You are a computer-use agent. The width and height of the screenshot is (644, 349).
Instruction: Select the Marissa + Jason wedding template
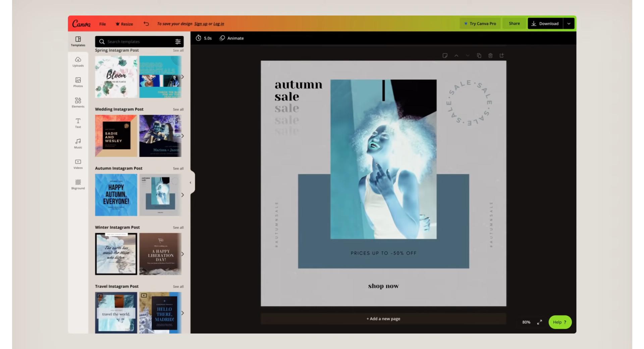click(x=160, y=136)
